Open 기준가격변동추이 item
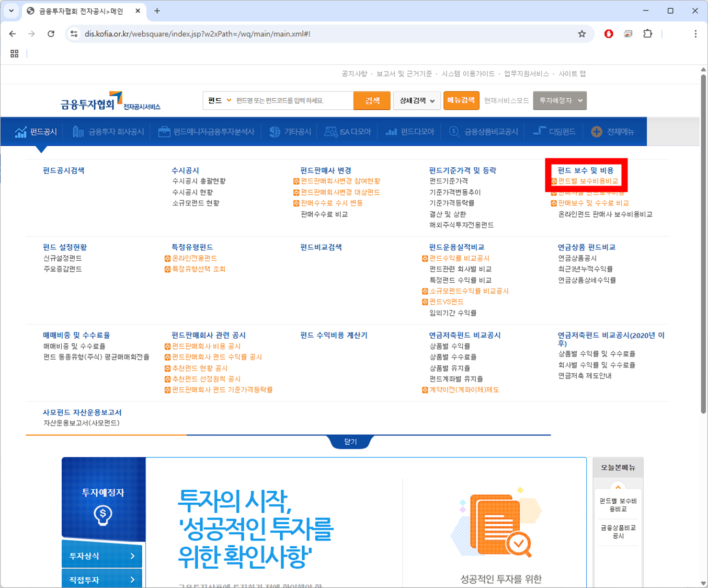The height and width of the screenshot is (588, 708). click(x=454, y=192)
